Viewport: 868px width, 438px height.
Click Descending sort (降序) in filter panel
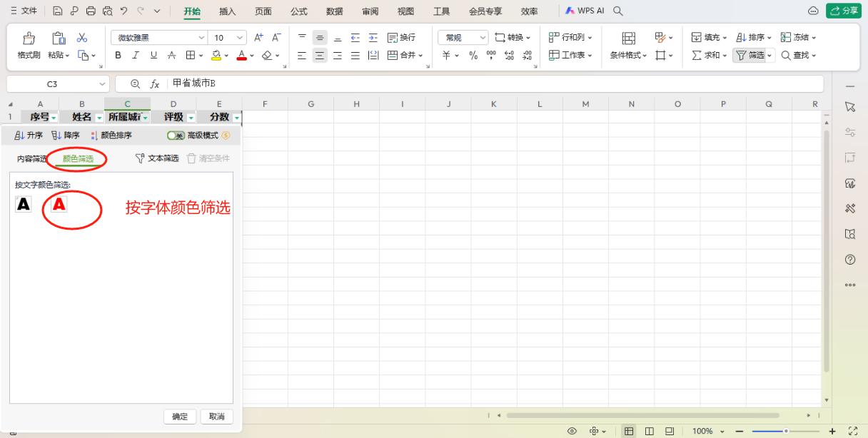(66, 135)
